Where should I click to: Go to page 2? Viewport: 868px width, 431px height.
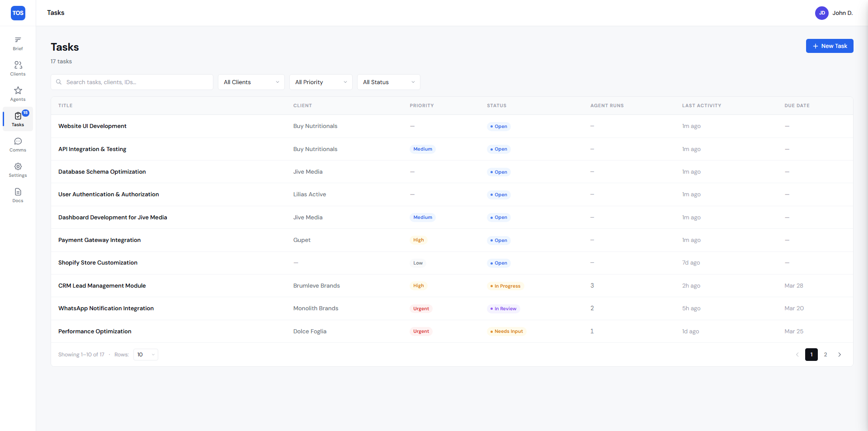coord(826,355)
